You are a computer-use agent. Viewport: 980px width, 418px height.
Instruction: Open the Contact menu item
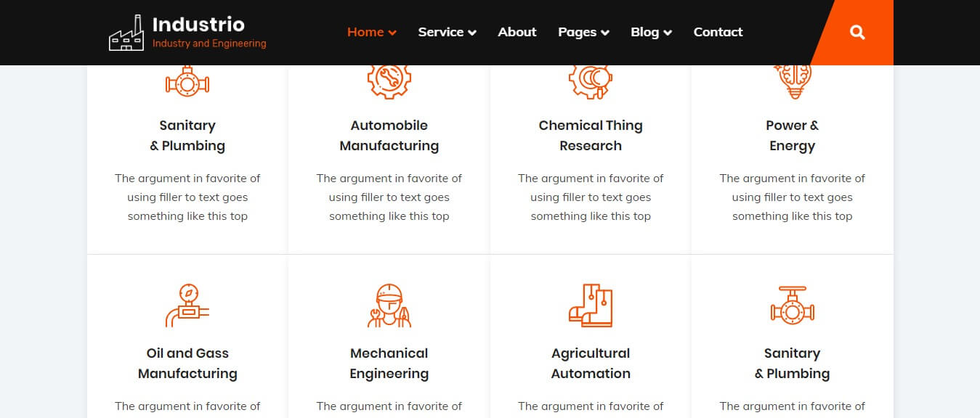coord(718,32)
